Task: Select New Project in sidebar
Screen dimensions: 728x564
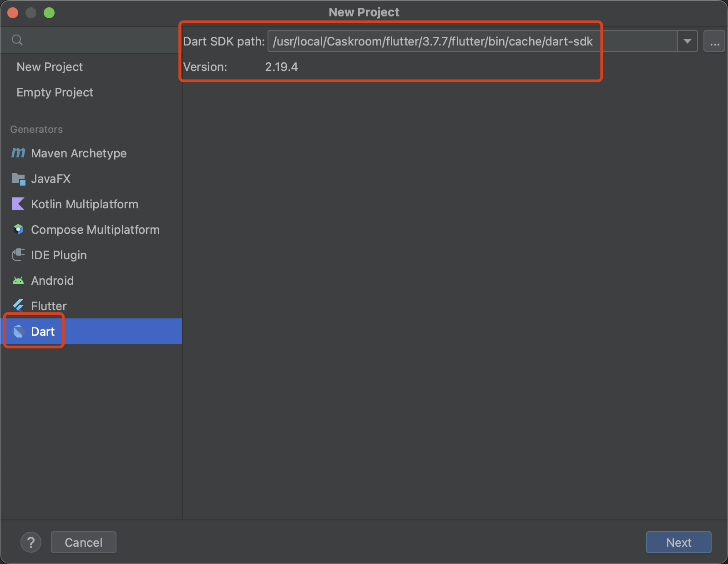Action: [x=50, y=67]
